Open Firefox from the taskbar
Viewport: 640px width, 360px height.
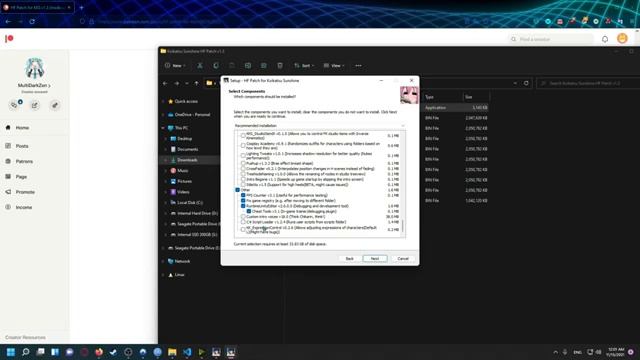point(99,352)
